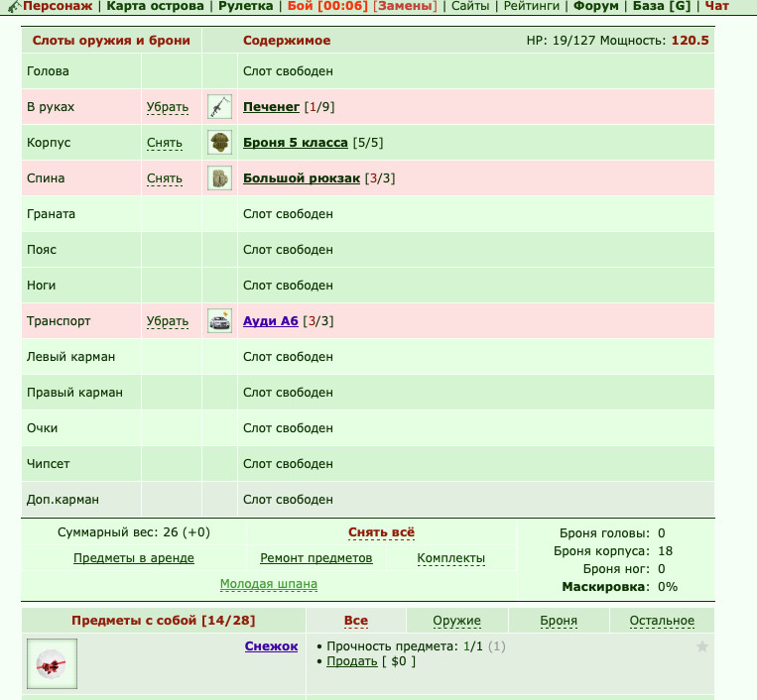757x700 pixels.
Task: Click the Слоты оружия и брони header
Action: tap(111, 40)
